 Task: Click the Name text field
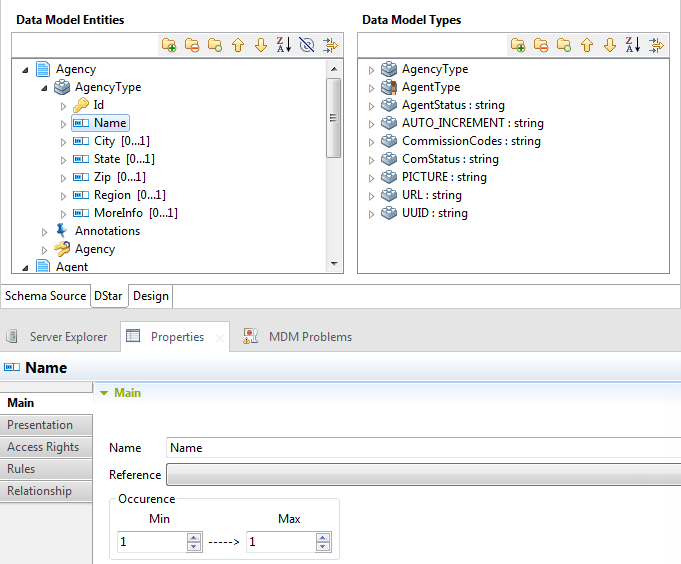click(420, 448)
